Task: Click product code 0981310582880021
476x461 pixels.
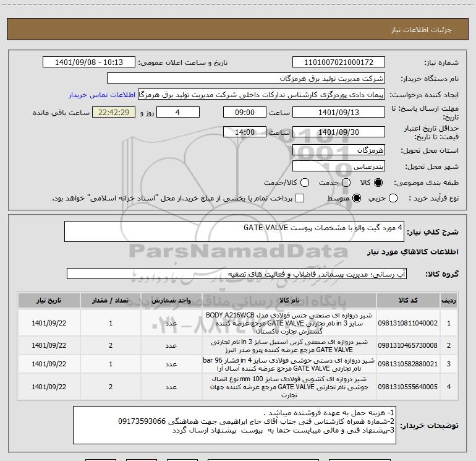Action: point(408,364)
